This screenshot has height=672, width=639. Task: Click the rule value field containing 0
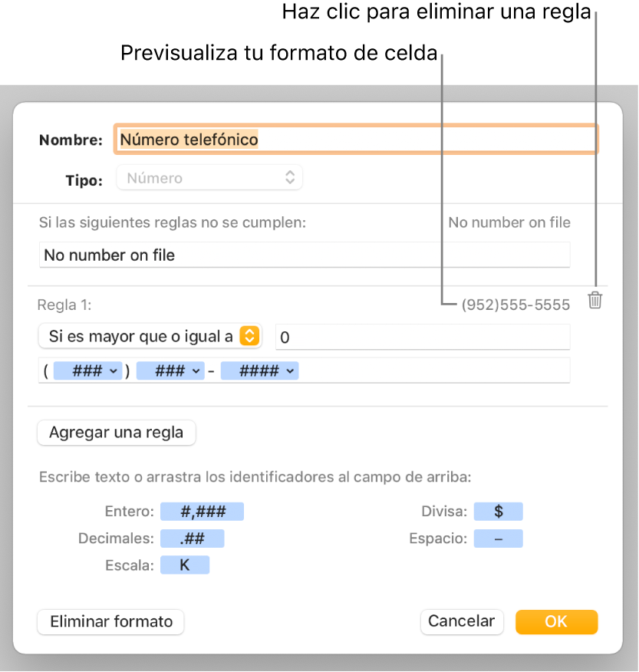click(x=422, y=336)
